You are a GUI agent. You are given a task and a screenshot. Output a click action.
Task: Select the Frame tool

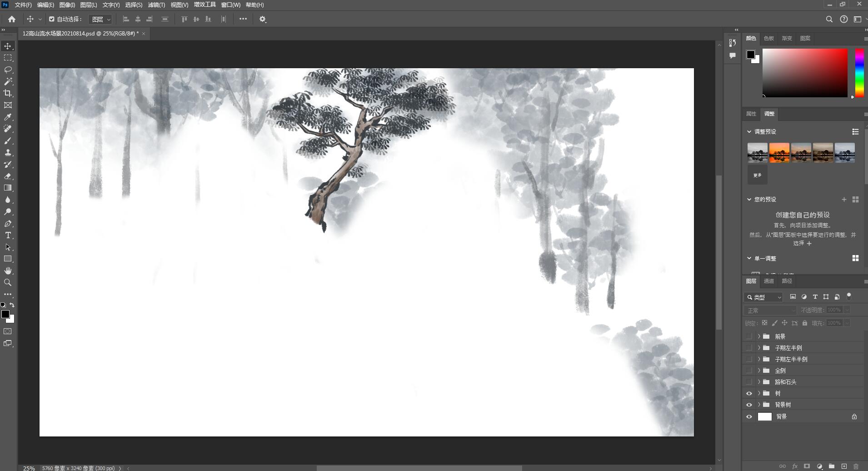8,105
